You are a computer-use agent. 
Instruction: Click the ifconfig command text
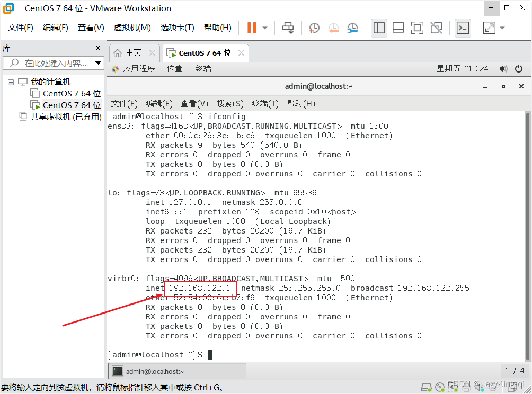click(227, 117)
